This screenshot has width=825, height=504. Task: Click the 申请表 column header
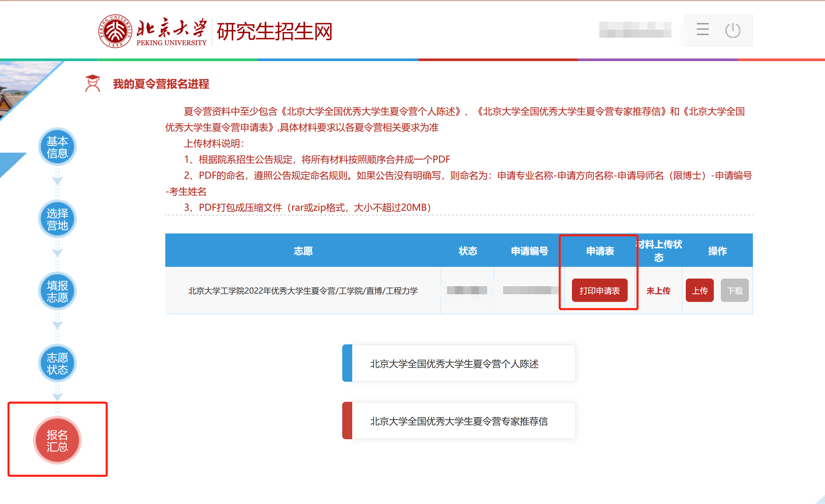[600, 250]
